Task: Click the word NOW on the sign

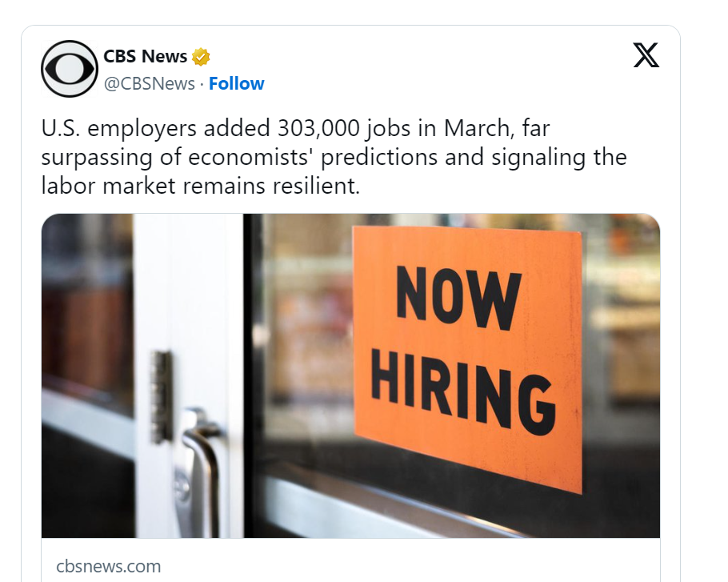Action: pyautogui.click(x=458, y=298)
